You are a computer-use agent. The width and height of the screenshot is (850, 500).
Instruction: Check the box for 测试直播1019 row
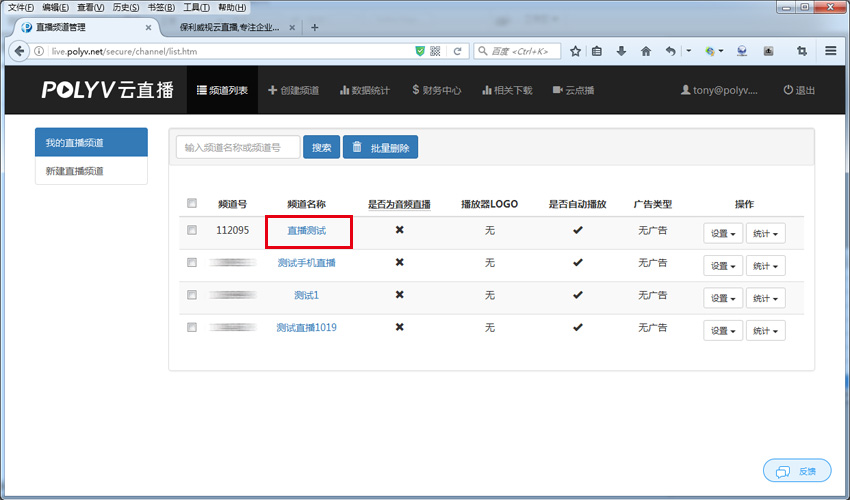point(192,327)
